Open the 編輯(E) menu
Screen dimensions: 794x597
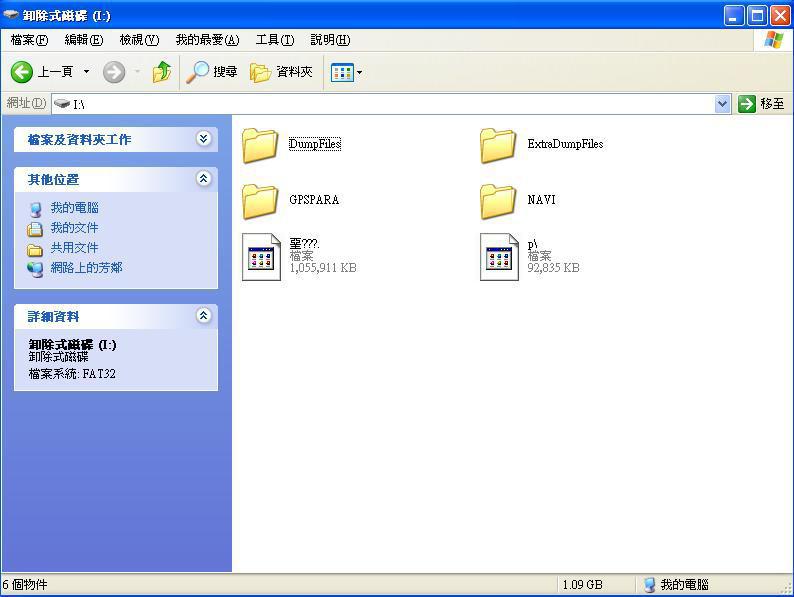[84, 40]
